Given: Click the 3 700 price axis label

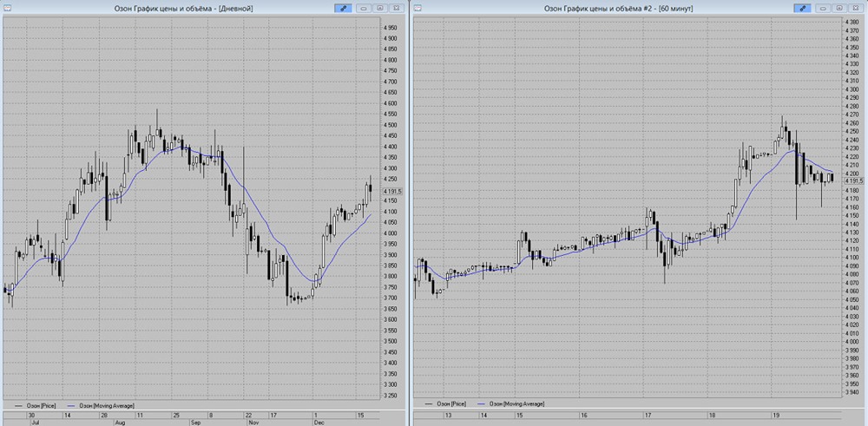Looking at the screenshot, I should coord(391,298).
